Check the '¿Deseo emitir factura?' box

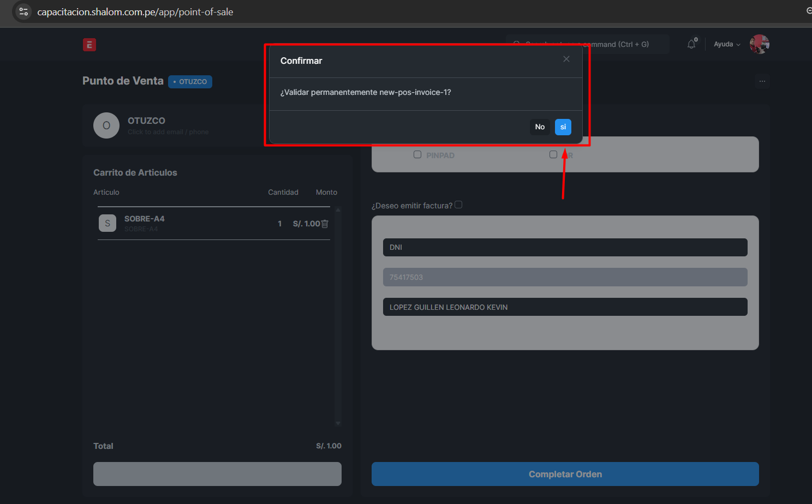[458, 205]
